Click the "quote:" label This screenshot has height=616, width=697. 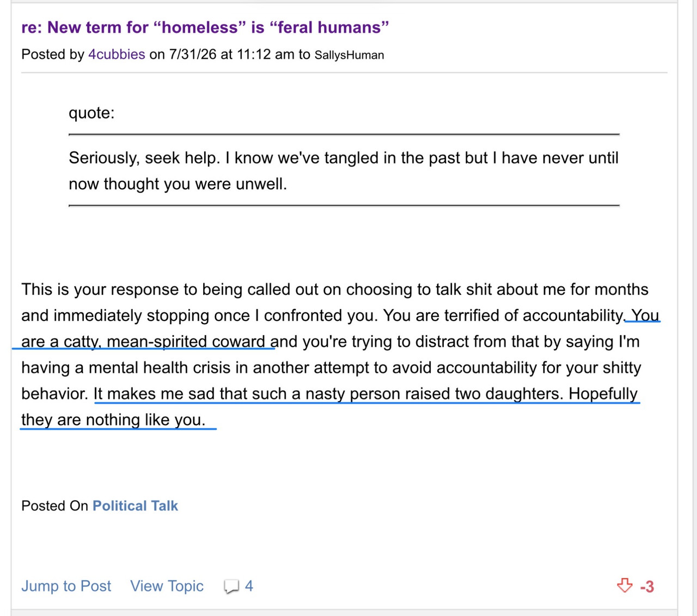(91, 113)
